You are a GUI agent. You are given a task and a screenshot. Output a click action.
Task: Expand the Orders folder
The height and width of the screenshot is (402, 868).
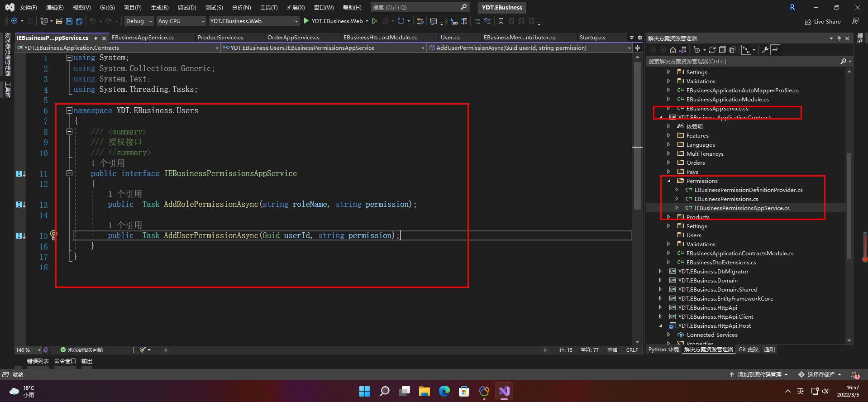[x=669, y=163]
